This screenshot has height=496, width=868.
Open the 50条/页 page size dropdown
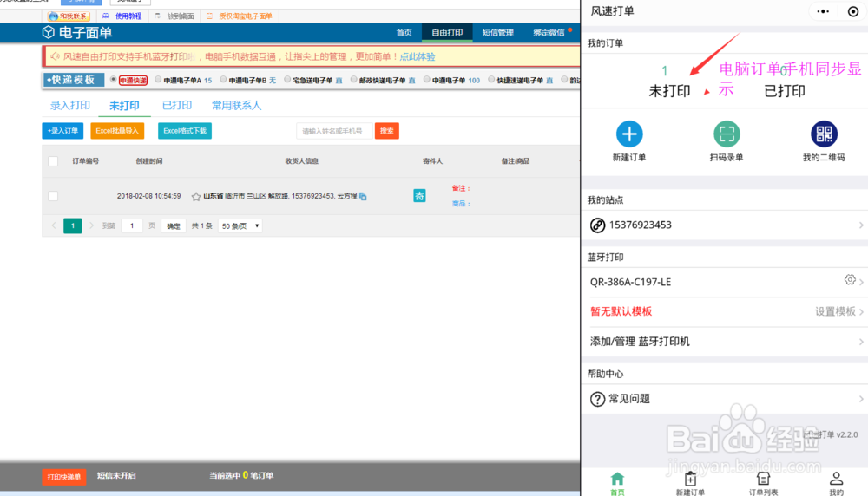pyautogui.click(x=240, y=226)
